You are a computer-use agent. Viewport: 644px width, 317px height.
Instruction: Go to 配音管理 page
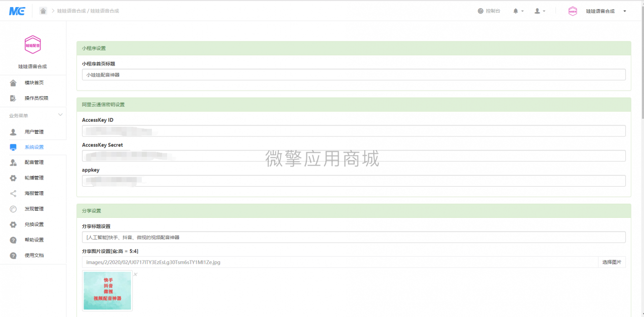point(33,163)
